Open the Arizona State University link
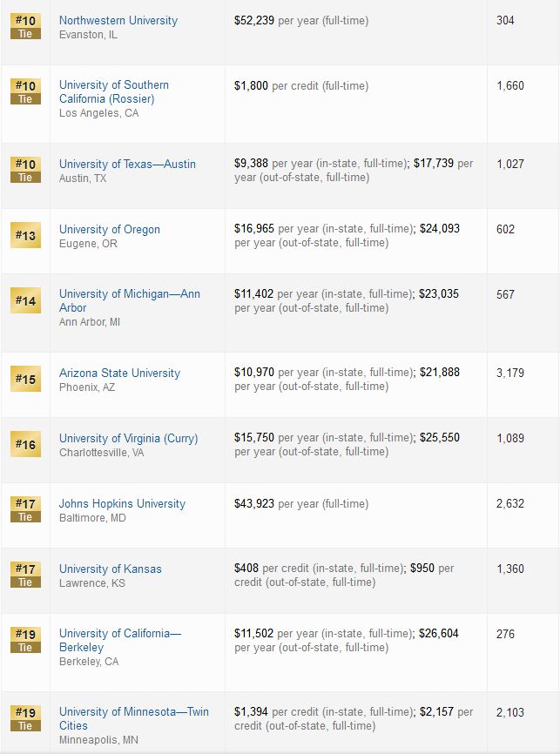This screenshot has width=560, height=754. click(x=120, y=374)
